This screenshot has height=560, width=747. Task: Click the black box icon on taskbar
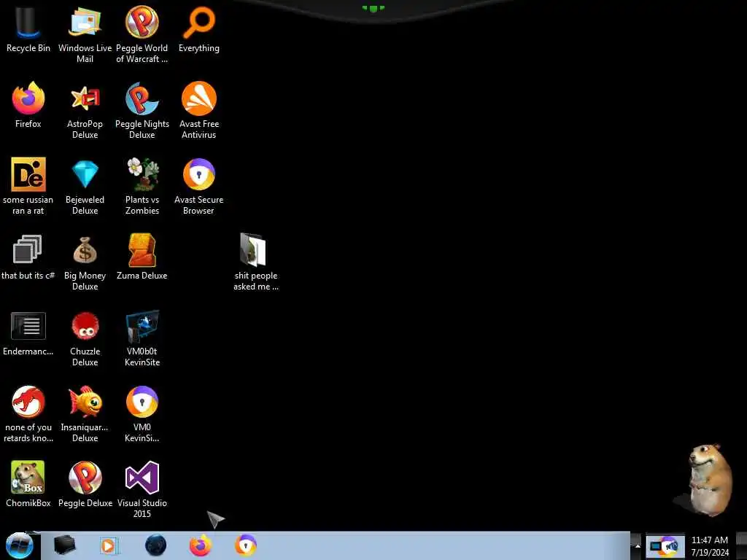(x=64, y=545)
